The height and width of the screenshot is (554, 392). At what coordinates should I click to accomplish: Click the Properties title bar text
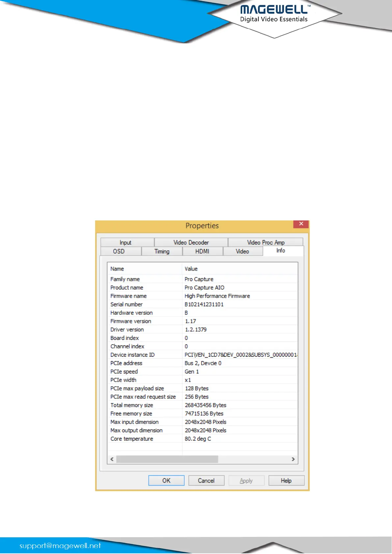pyautogui.click(x=202, y=226)
